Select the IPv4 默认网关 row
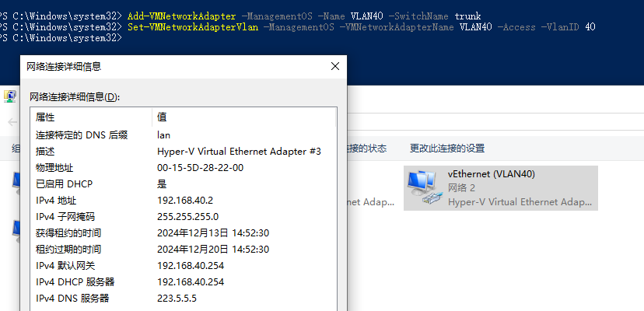 tap(184, 266)
